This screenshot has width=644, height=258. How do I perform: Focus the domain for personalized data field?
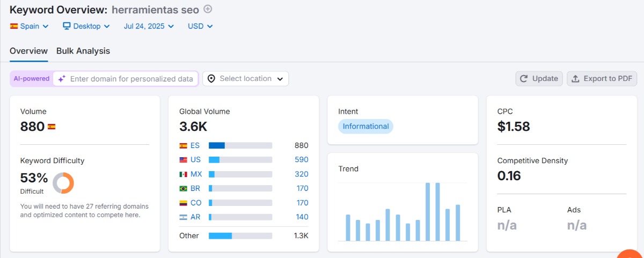pyautogui.click(x=126, y=79)
